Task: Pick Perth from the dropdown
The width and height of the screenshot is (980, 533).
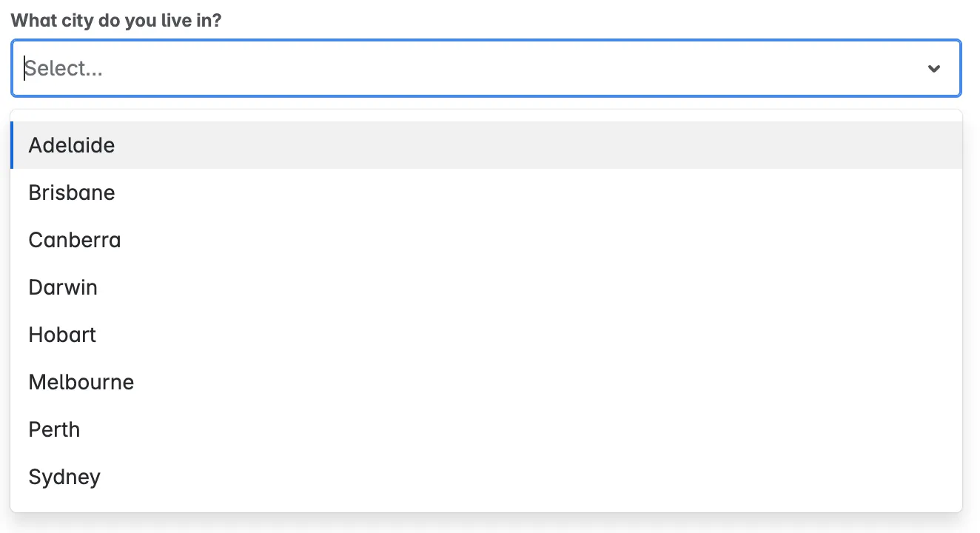Action: pos(54,429)
